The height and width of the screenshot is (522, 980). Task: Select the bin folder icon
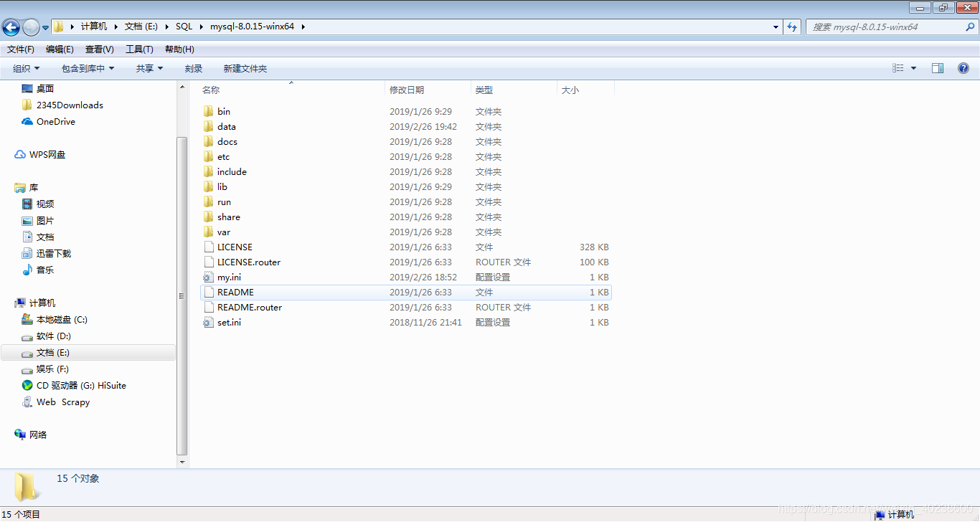209,111
